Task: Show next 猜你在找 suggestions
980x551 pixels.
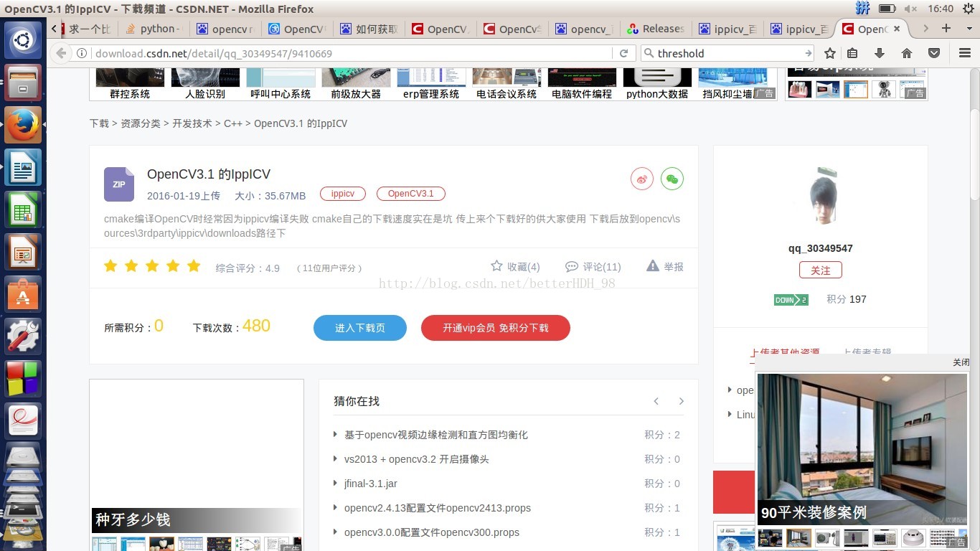Action: (681, 401)
